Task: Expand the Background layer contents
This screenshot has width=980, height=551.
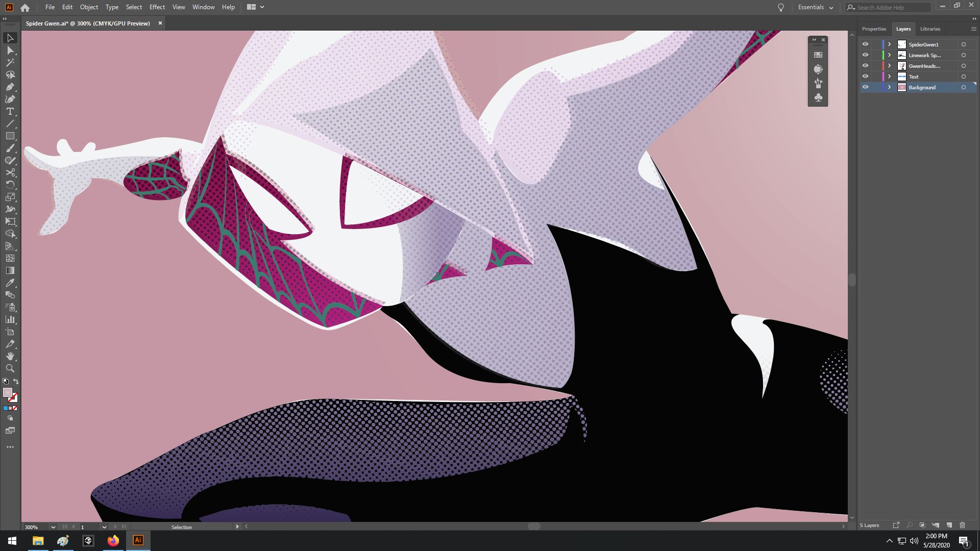Action: click(x=889, y=87)
